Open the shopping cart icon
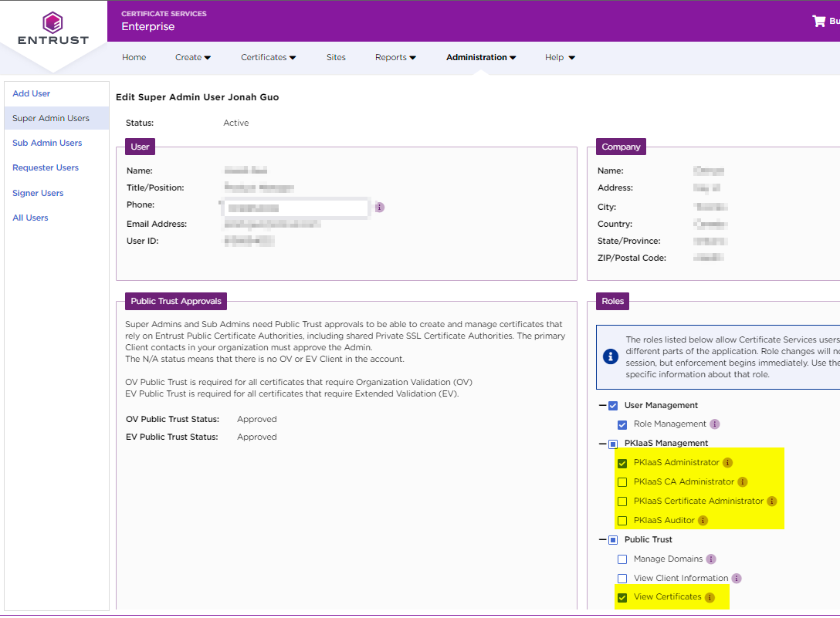The height and width of the screenshot is (618, 840). coord(819,21)
